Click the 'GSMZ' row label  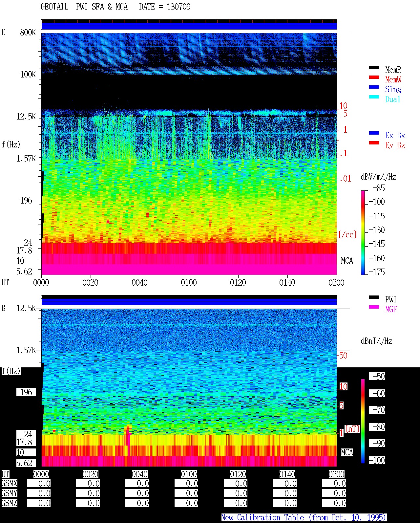pyautogui.click(x=9, y=503)
